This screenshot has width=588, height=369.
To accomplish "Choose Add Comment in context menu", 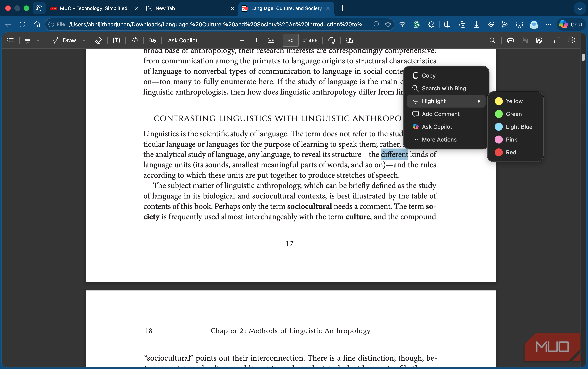I will [446, 114].
